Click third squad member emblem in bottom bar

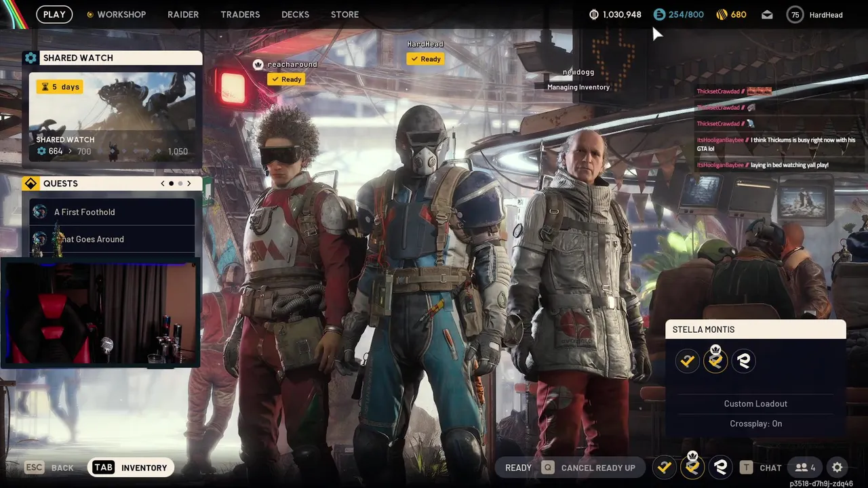point(720,467)
